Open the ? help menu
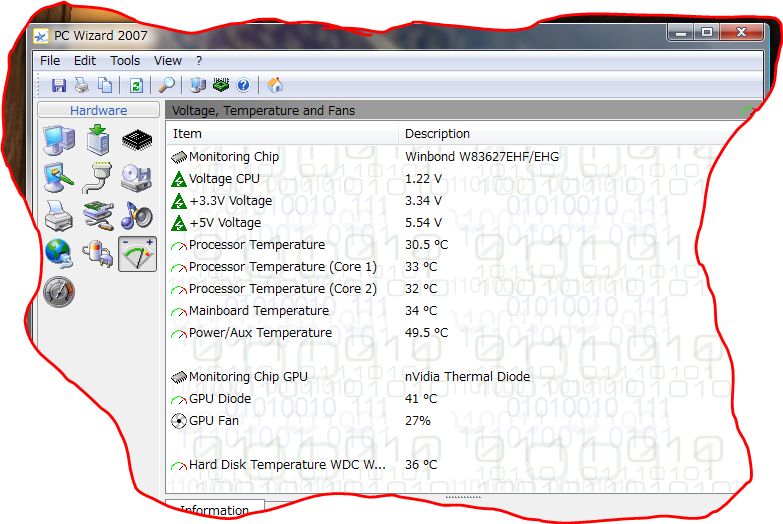The image size is (783, 524). point(199,60)
